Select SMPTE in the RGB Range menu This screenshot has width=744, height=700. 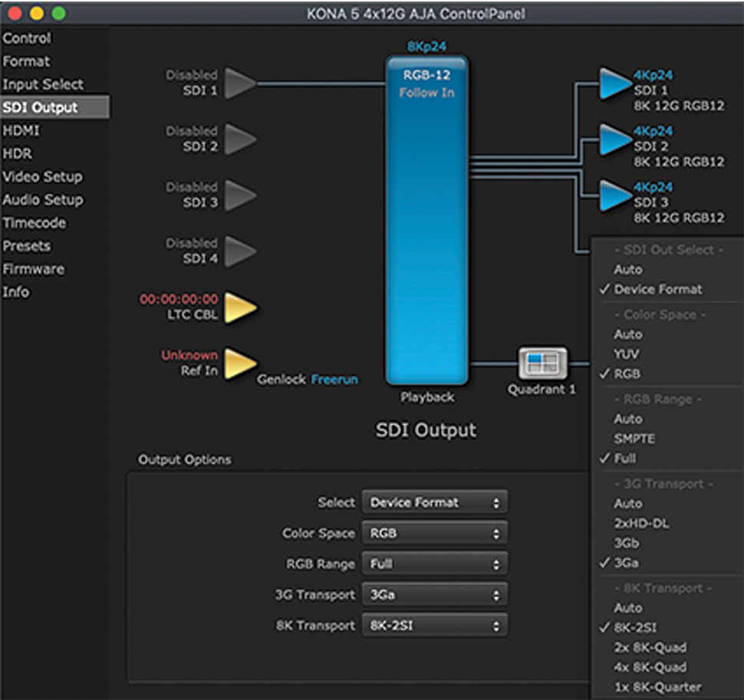pos(634,439)
